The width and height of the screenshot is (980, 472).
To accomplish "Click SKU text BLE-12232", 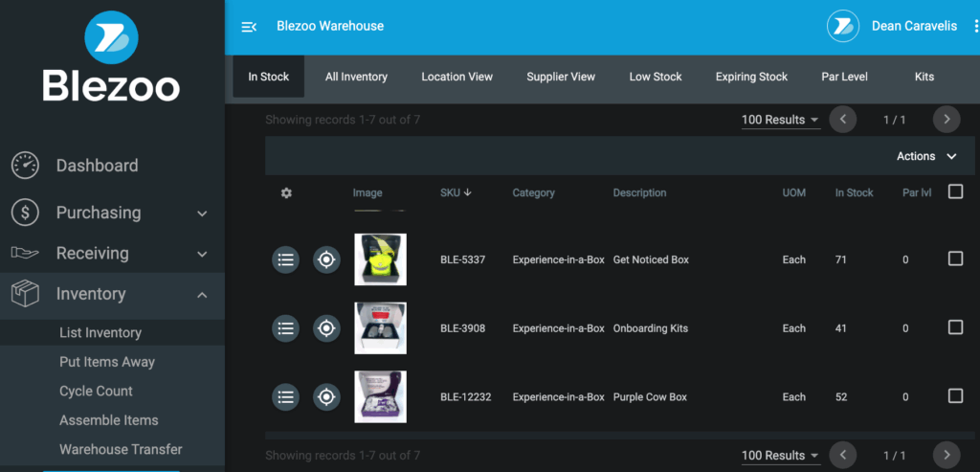I will [x=466, y=397].
